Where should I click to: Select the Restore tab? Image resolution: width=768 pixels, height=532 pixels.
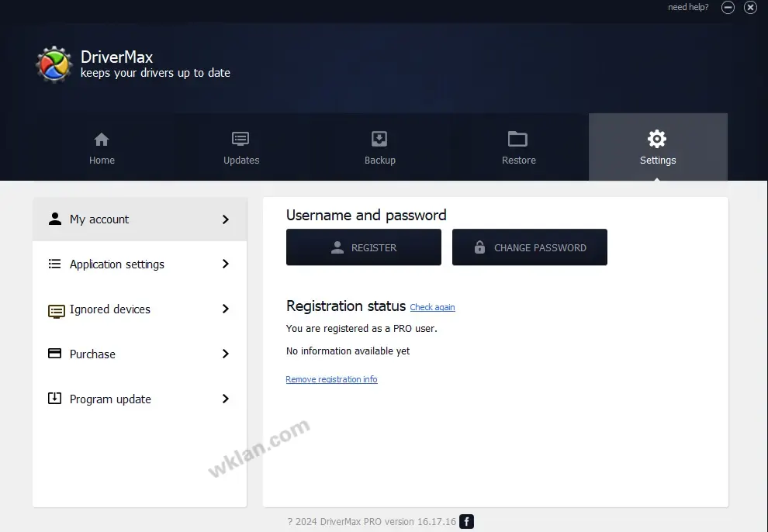(519, 147)
